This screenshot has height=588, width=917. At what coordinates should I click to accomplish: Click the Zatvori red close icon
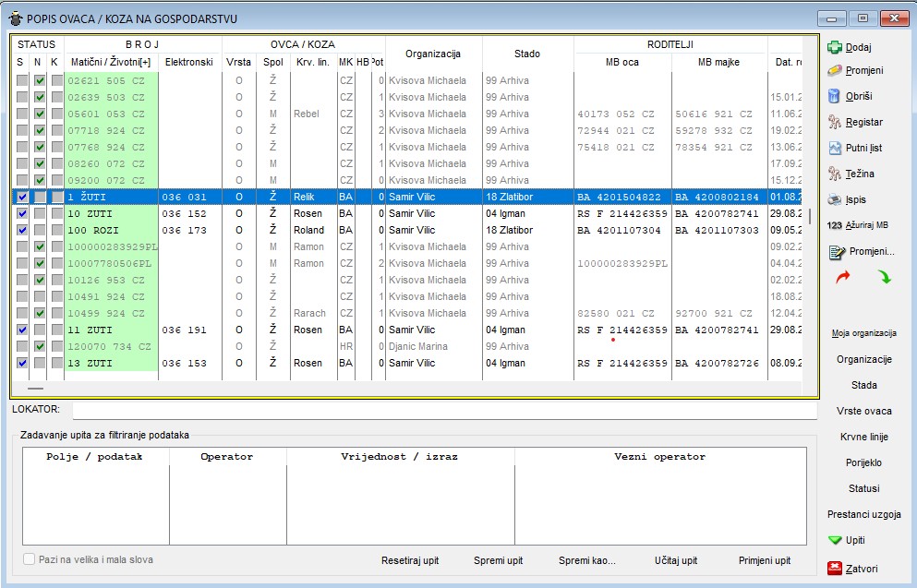[835, 568]
